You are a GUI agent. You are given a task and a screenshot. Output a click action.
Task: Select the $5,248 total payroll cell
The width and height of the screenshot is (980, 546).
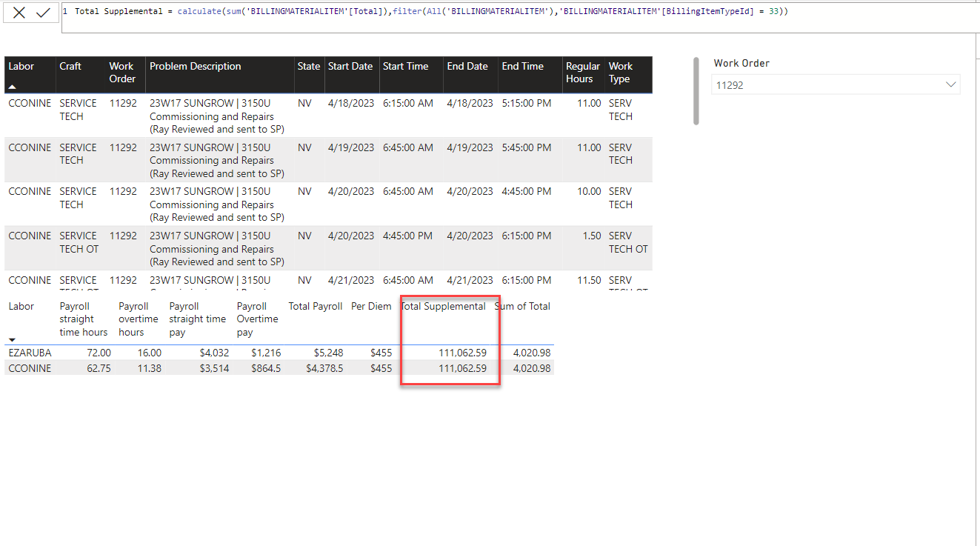(x=328, y=353)
